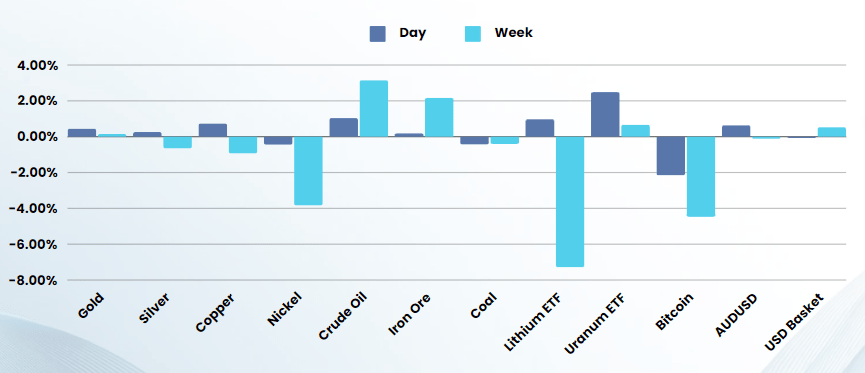Click the Crude Oil weekly bar
This screenshot has width=865, height=373.
click(374, 108)
